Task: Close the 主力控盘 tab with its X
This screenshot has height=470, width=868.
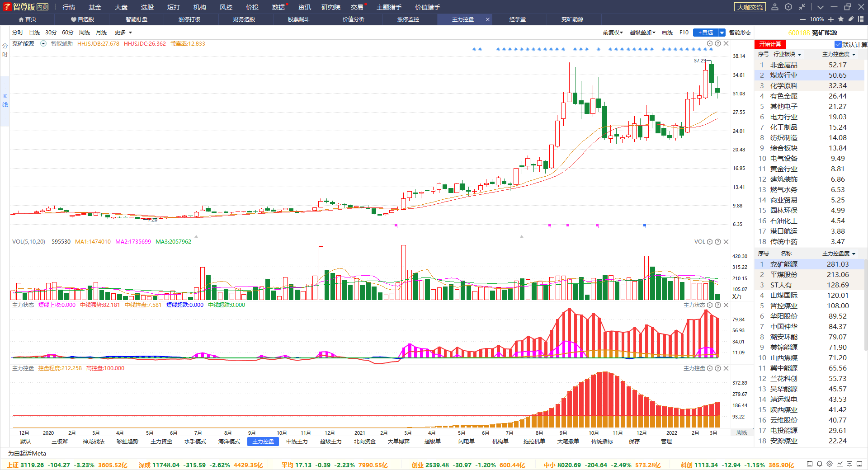Action: tap(488, 19)
